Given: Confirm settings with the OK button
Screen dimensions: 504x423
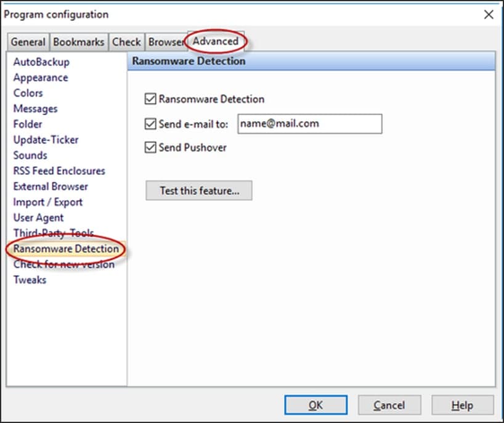Looking at the screenshot, I should click(x=315, y=405).
